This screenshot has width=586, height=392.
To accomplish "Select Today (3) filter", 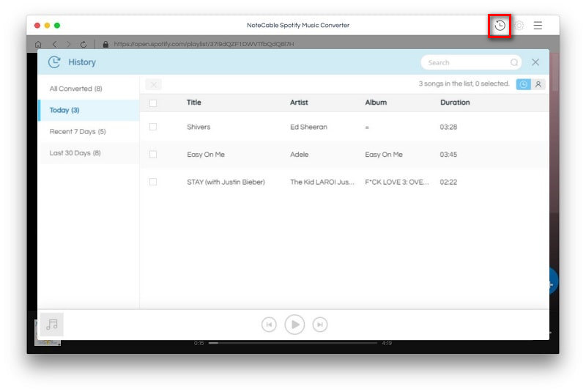I will (x=89, y=110).
